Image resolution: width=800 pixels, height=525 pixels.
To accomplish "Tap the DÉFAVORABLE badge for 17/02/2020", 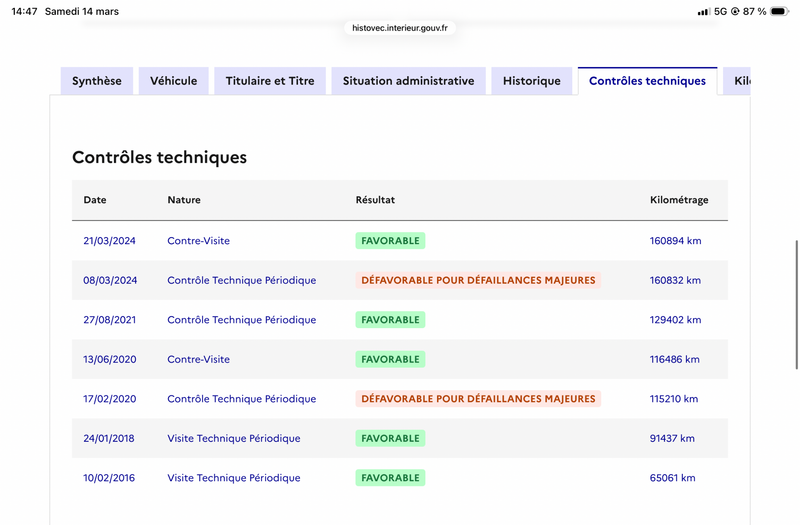I will [x=478, y=399].
